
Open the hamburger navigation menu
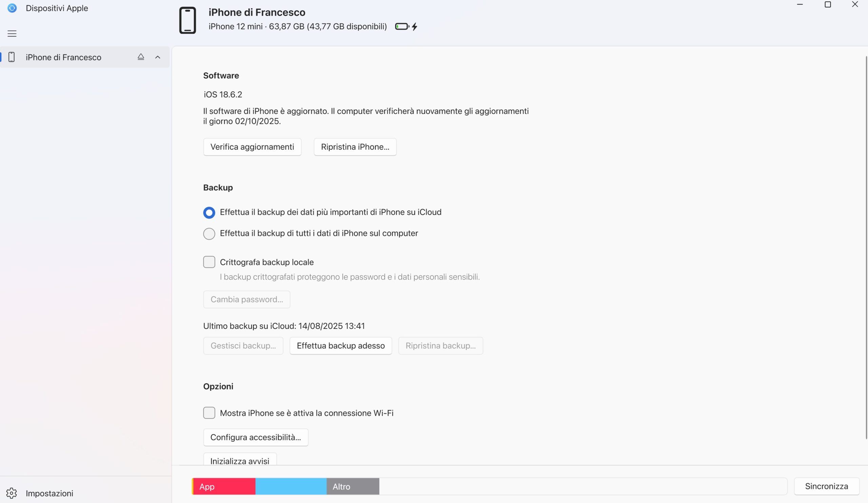(x=12, y=34)
